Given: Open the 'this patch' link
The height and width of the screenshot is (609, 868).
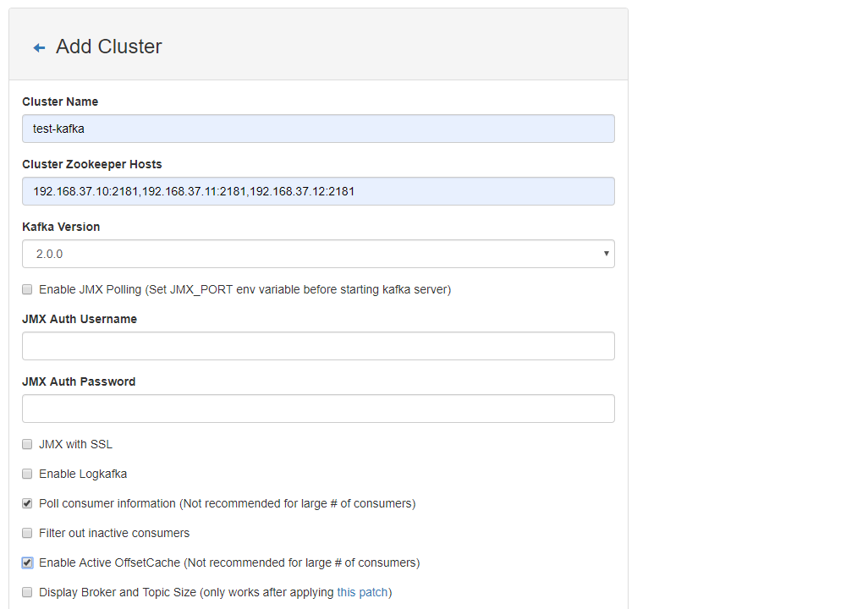Looking at the screenshot, I should point(363,592).
